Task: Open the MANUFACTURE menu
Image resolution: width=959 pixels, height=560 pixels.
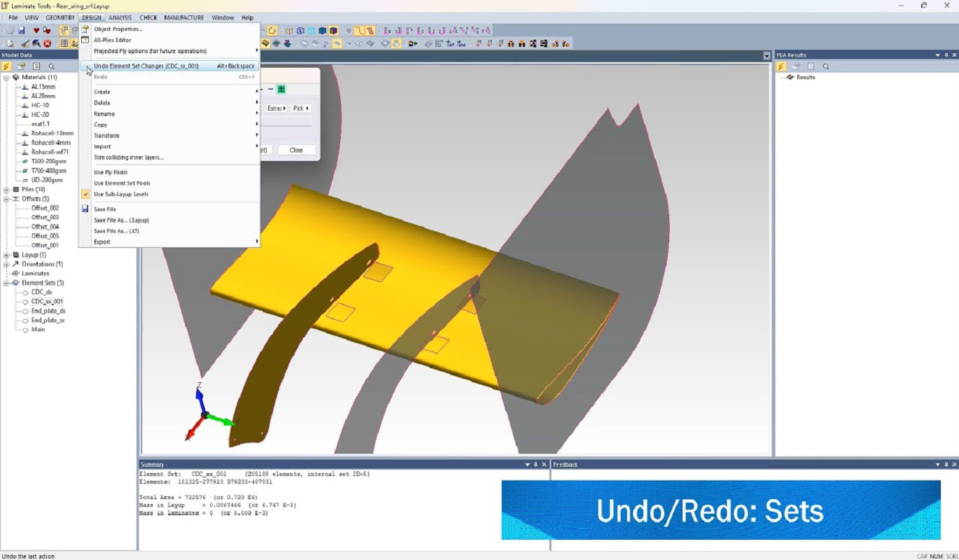Action: point(184,17)
